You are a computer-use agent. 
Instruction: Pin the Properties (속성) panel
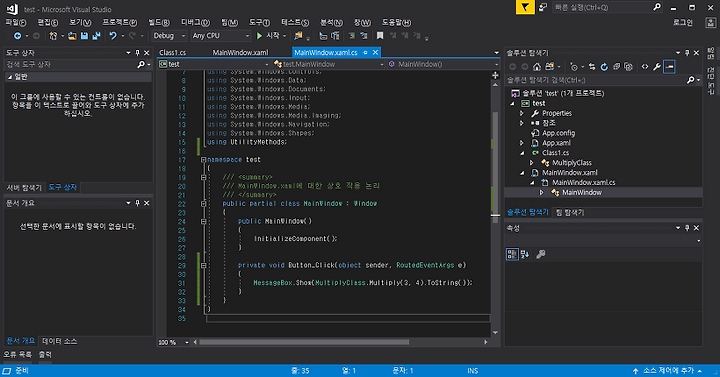pos(687,228)
